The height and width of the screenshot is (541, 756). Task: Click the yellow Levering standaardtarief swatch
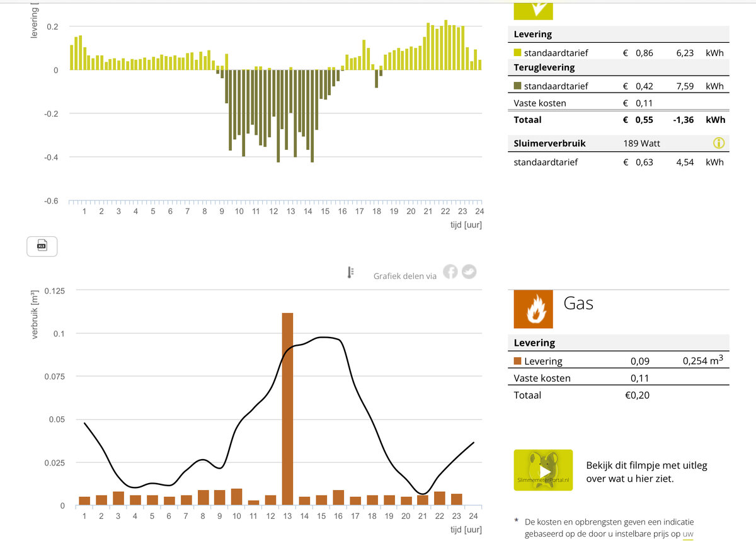point(518,53)
